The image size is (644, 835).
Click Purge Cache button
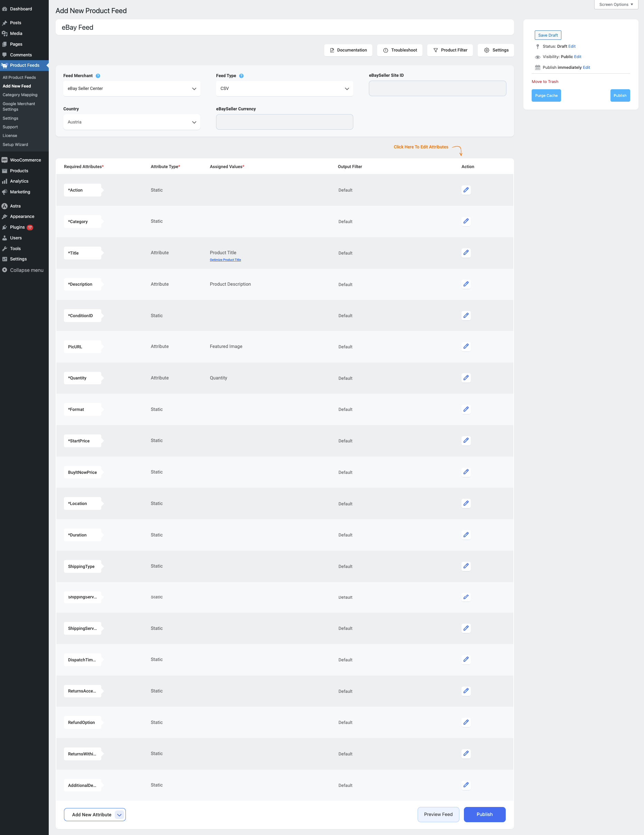point(546,95)
